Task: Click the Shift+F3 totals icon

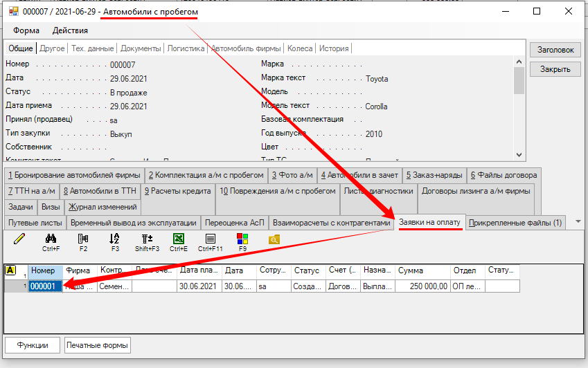Action: click(x=147, y=239)
